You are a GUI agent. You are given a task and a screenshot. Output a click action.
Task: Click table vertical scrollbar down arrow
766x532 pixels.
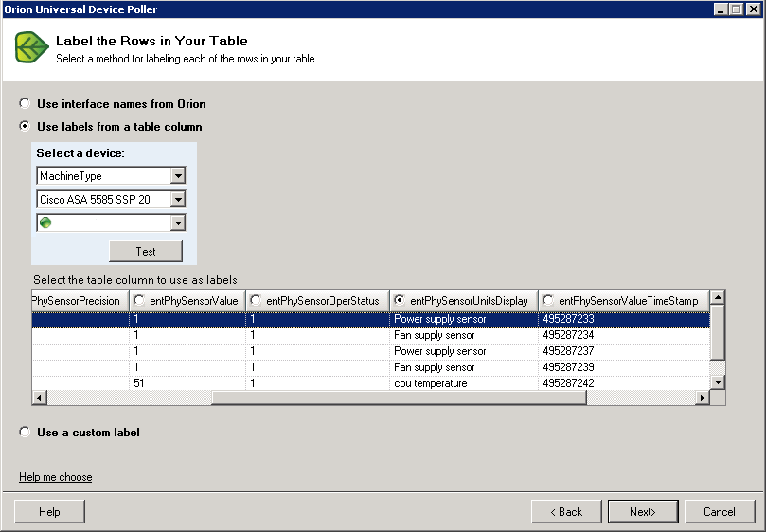point(718,382)
